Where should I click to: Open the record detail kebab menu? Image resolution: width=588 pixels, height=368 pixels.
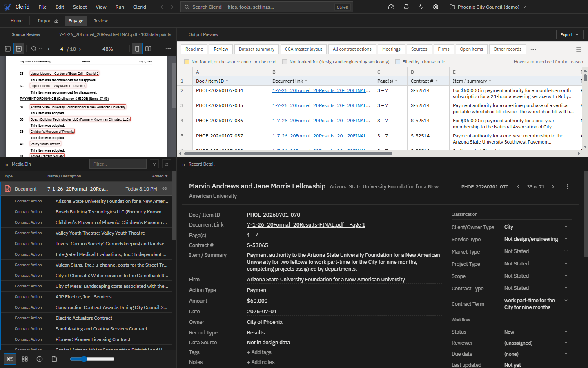click(x=567, y=187)
